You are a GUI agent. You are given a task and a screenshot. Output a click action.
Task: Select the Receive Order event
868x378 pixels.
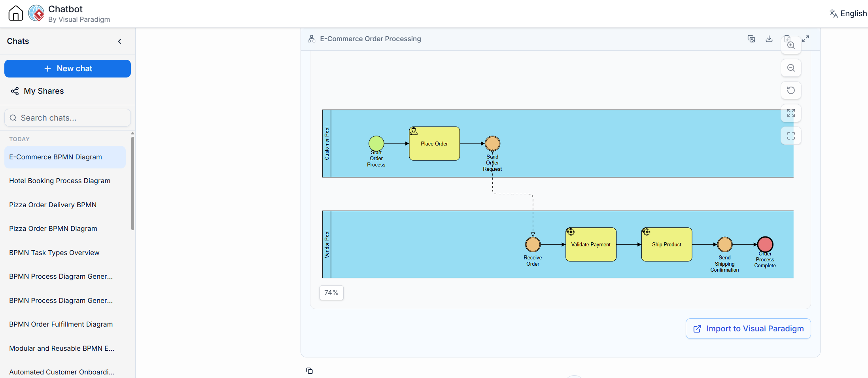[x=533, y=244]
